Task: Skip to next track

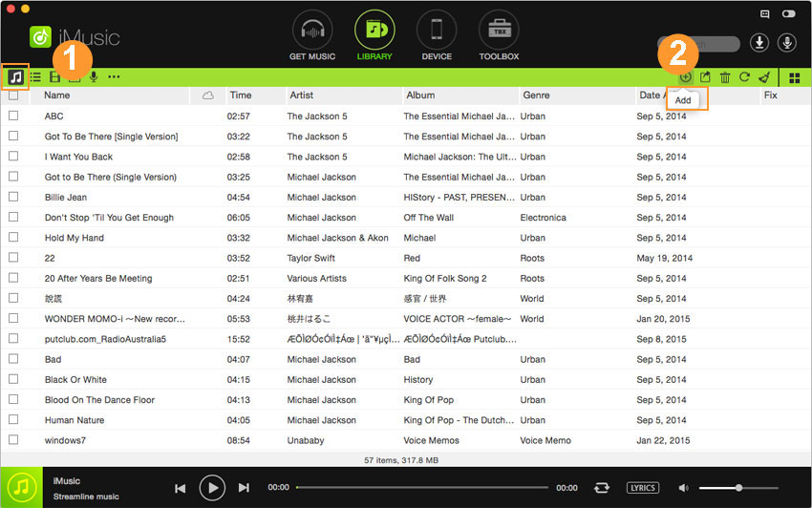Action: [x=244, y=488]
